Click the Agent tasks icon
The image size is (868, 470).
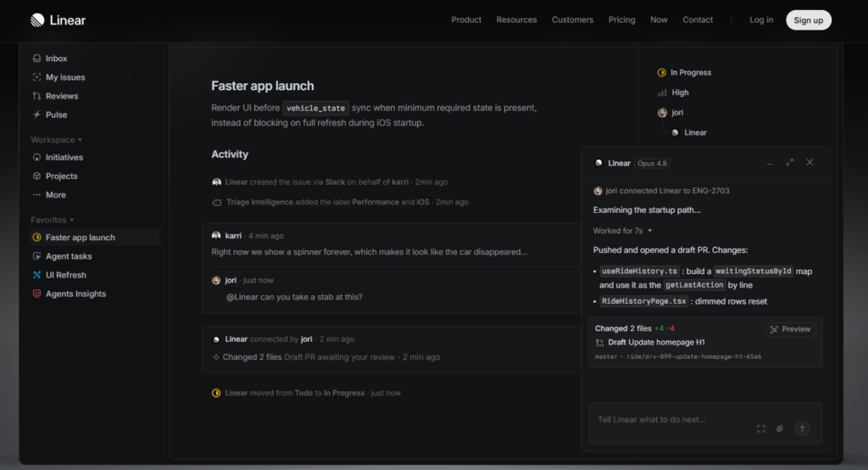point(36,256)
